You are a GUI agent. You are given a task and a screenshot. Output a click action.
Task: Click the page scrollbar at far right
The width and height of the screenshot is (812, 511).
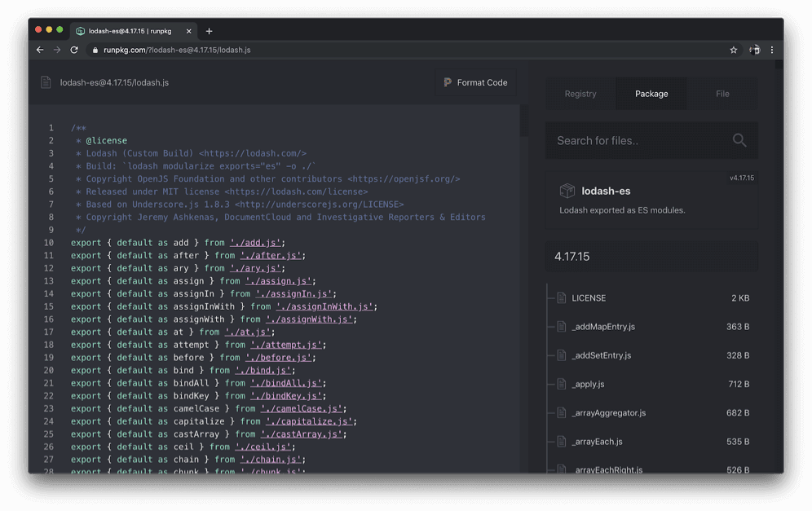779,64
